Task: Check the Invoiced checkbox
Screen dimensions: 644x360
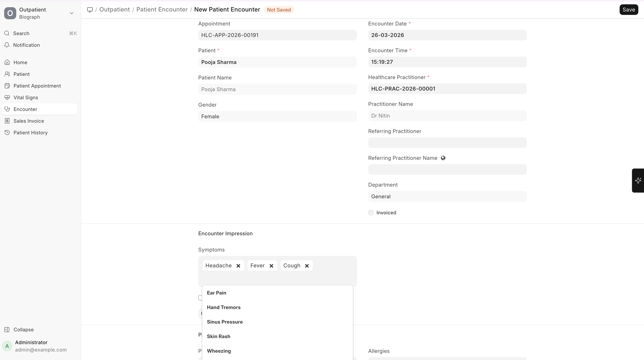Action: pos(371,213)
